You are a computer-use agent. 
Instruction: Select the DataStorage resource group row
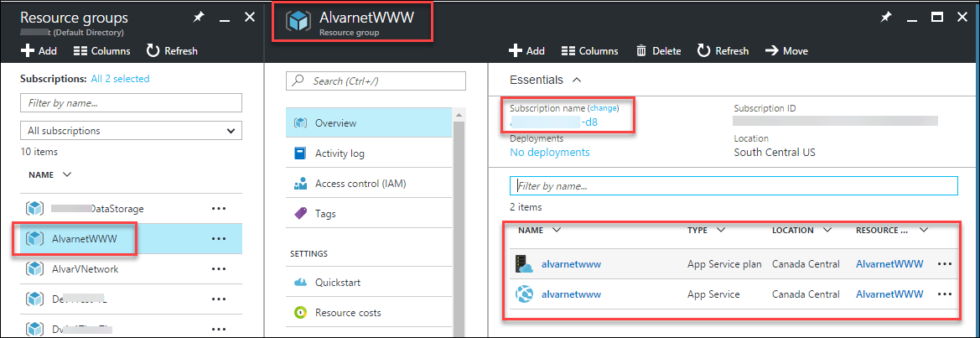pos(132,209)
